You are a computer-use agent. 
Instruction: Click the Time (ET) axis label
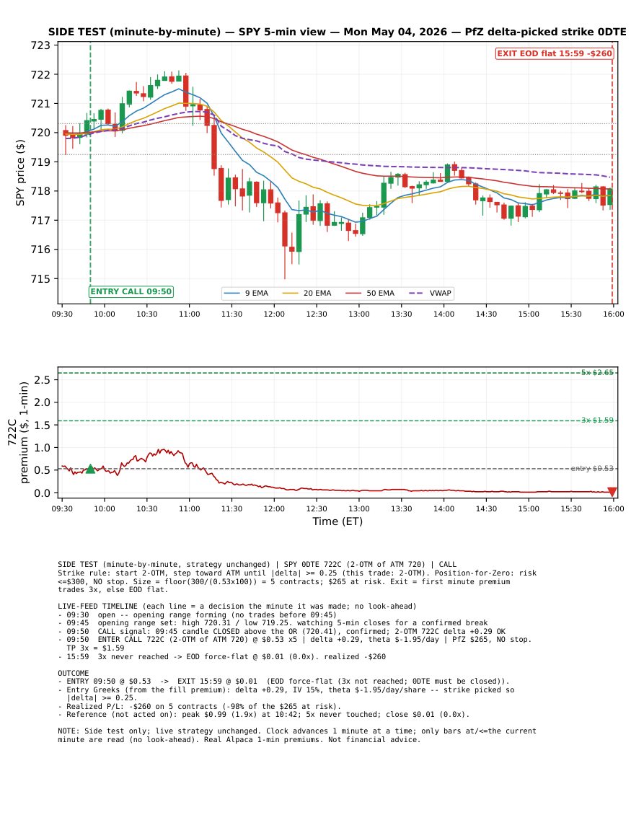coord(338,521)
